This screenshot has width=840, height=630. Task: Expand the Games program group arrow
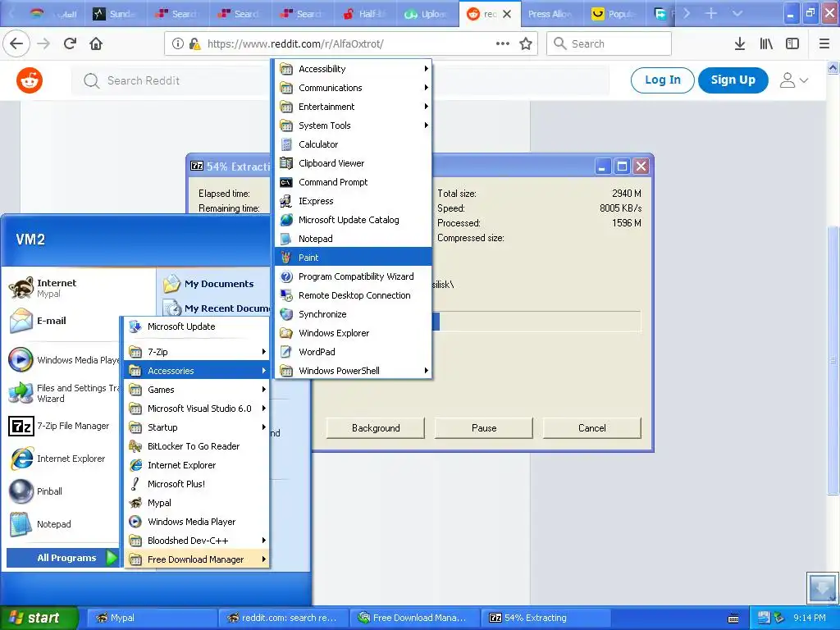pos(263,390)
